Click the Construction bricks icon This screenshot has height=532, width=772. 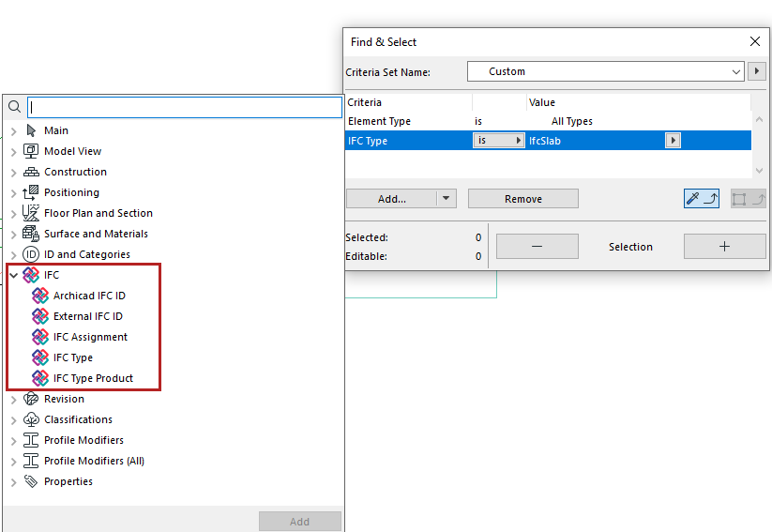31,172
